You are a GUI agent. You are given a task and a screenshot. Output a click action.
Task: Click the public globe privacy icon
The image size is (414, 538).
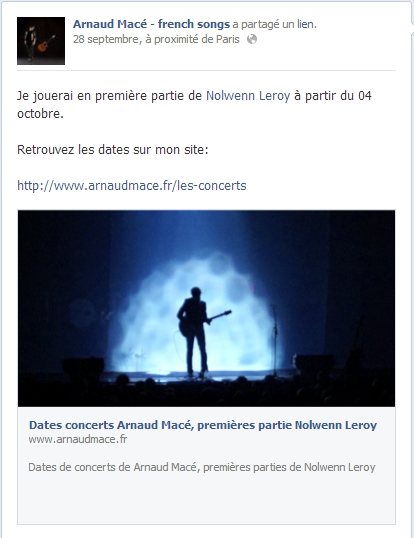252,39
